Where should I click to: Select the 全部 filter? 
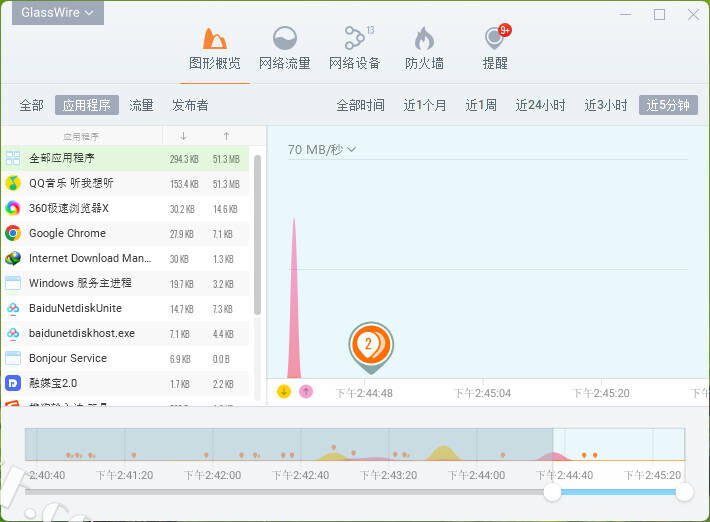coord(32,105)
